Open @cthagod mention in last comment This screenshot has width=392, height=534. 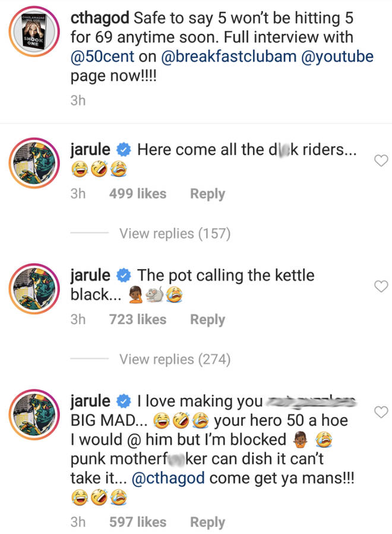click(168, 478)
